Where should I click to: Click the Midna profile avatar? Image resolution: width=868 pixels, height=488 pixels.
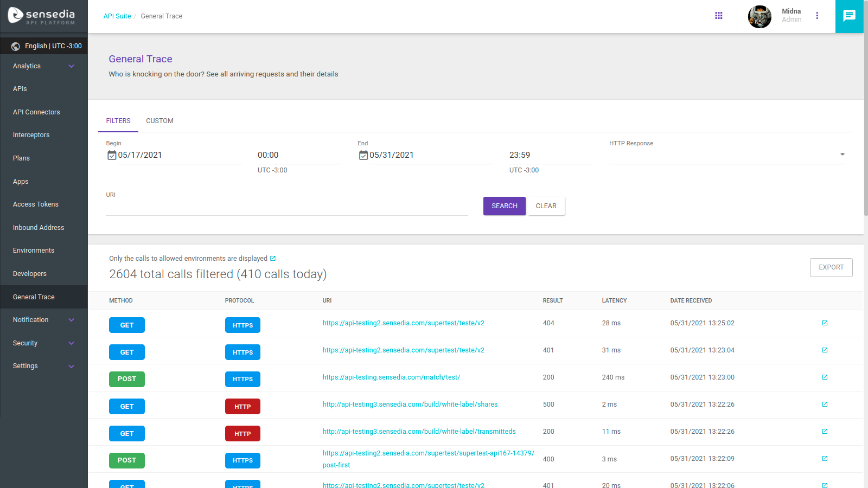759,16
